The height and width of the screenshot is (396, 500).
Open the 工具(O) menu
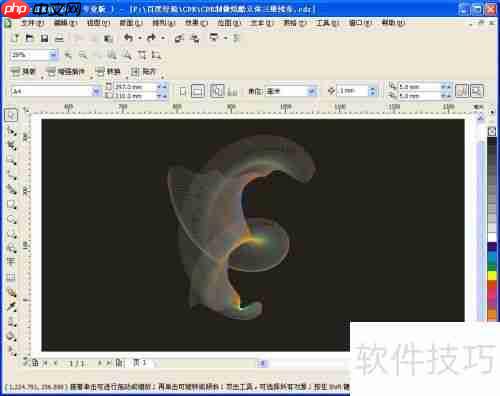327,23
